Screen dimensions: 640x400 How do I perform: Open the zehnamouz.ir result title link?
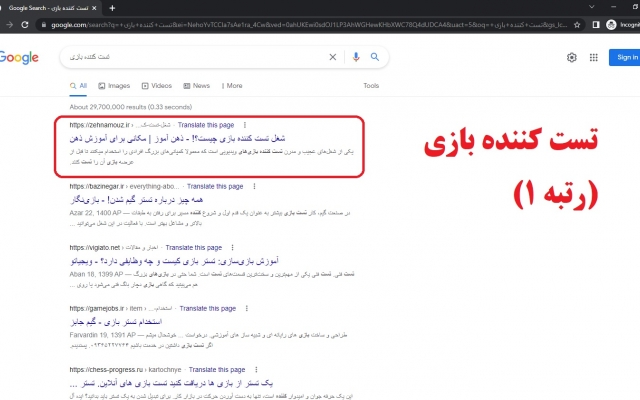tap(177, 138)
